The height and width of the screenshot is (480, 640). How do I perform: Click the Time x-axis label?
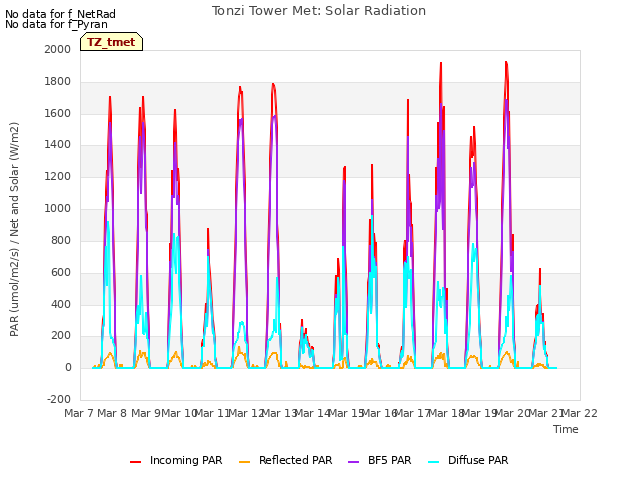coord(566,429)
